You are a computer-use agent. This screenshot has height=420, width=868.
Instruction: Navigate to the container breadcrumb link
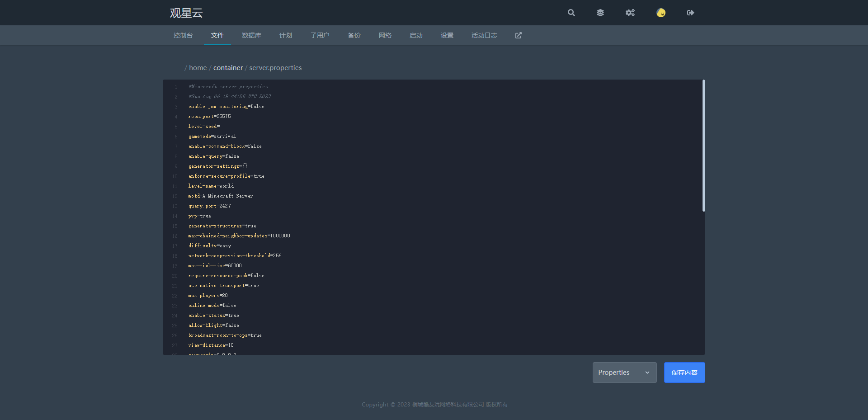[228, 68]
